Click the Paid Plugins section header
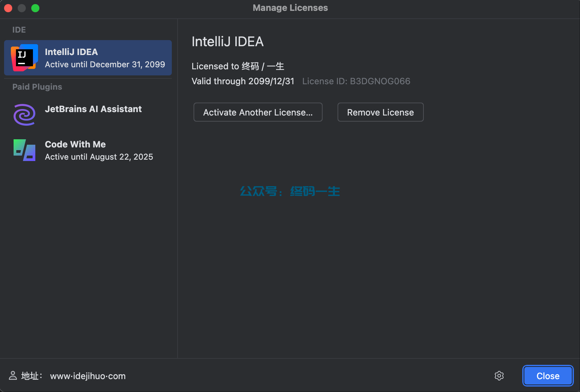This screenshot has height=392, width=580. click(37, 87)
